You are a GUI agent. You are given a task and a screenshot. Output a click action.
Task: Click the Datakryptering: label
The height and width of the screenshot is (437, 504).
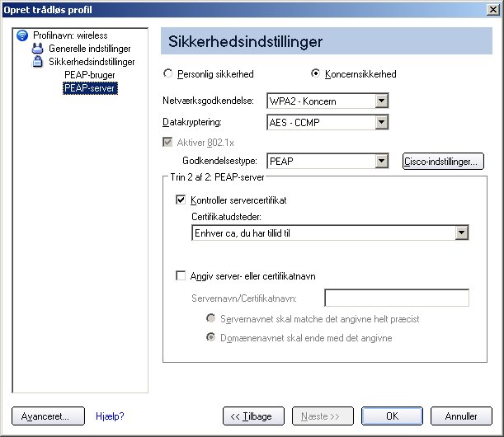coord(192,122)
